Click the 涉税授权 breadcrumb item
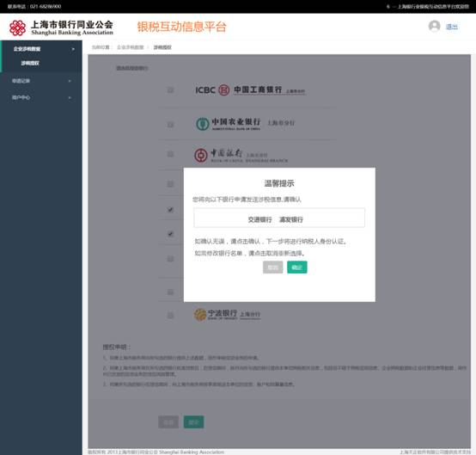The image size is (476, 455). [x=162, y=47]
